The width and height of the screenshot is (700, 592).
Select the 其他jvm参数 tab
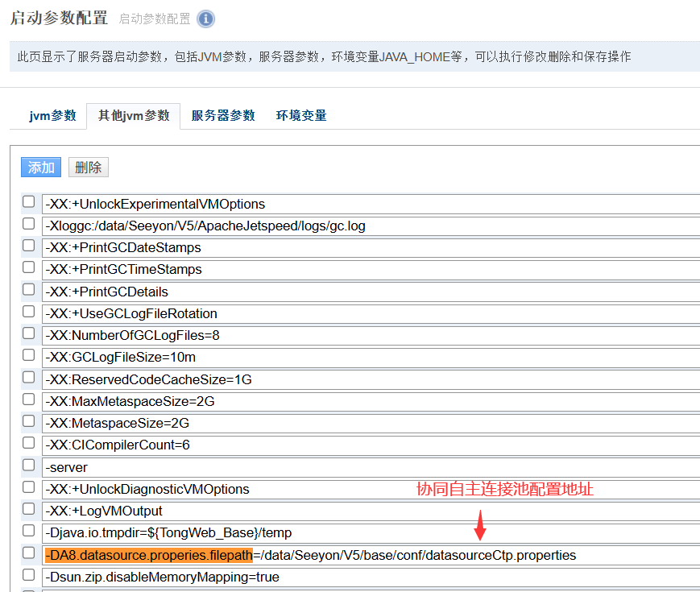134,116
